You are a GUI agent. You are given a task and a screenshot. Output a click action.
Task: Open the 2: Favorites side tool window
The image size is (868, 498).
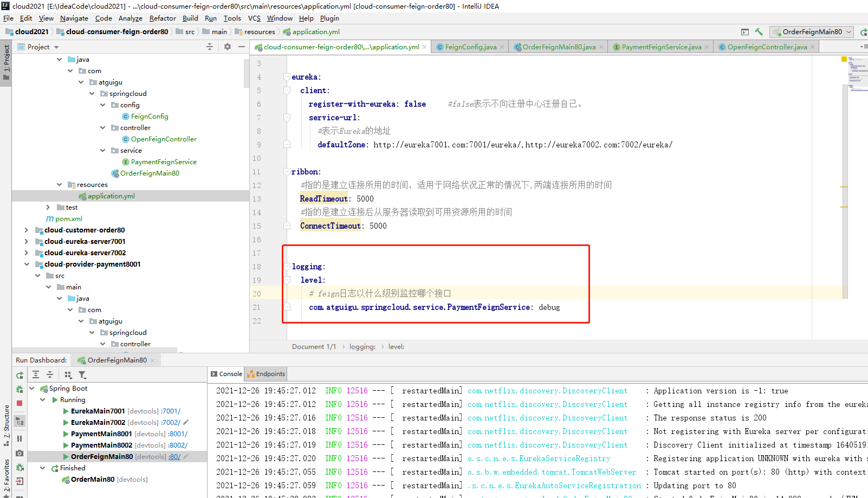pyautogui.click(x=6, y=477)
